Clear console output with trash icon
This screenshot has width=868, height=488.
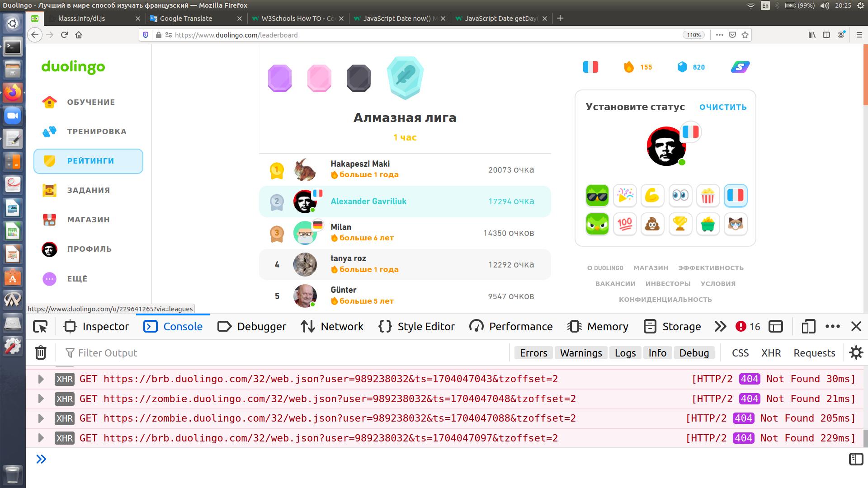[41, 352]
